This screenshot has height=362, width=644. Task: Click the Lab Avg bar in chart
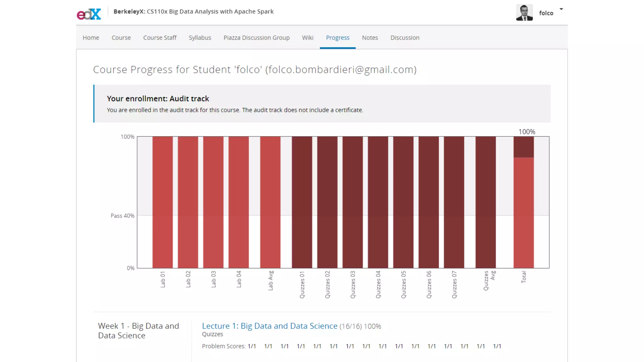270,202
